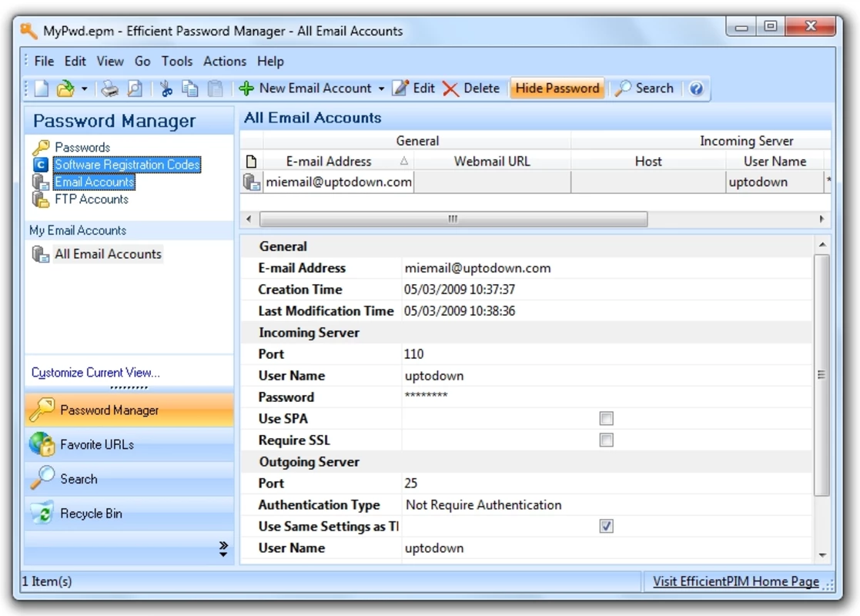Screen dimensions: 860x616
Task: Toggle the Hide Password button
Action: [x=557, y=89]
